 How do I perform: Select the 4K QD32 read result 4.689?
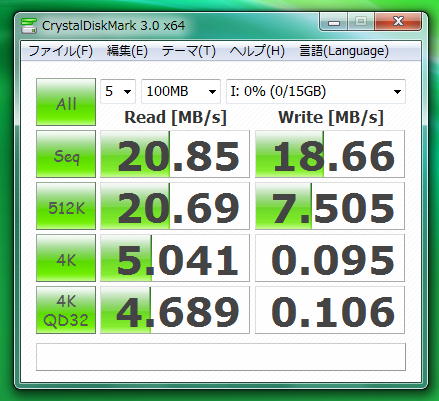(175, 310)
